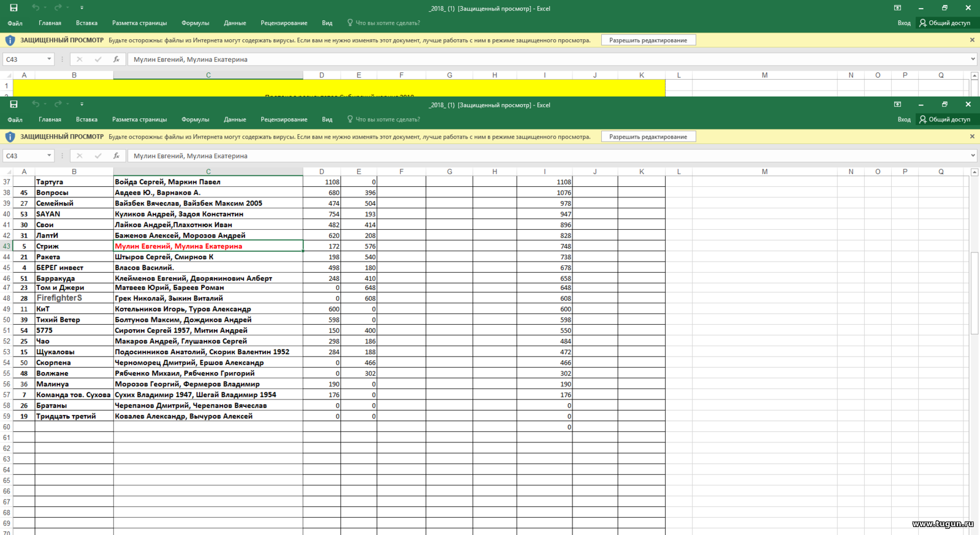Open Вид tab in front window
Image resolution: width=980 pixels, height=535 pixels.
tap(327, 120)
